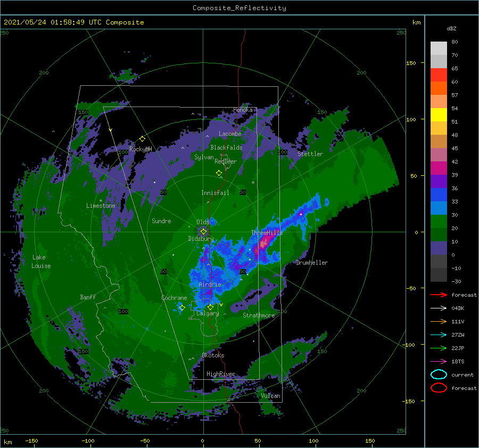Click the magenta 18TS arrow icon
Viewport: 479px width, 448px height.
(439, 361)
